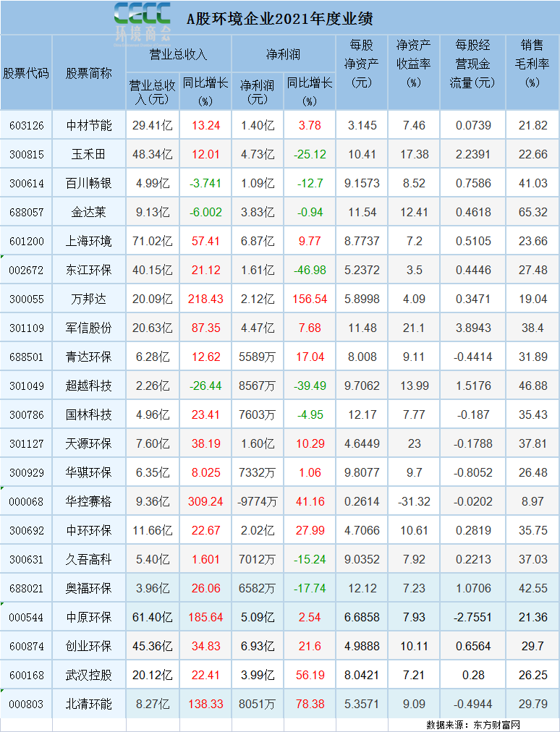Click 万邦达 revenue growth value 218.43

205,299
